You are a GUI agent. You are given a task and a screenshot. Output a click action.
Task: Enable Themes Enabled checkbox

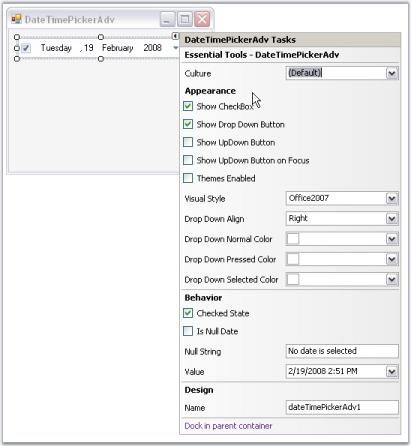coord(188,178)
